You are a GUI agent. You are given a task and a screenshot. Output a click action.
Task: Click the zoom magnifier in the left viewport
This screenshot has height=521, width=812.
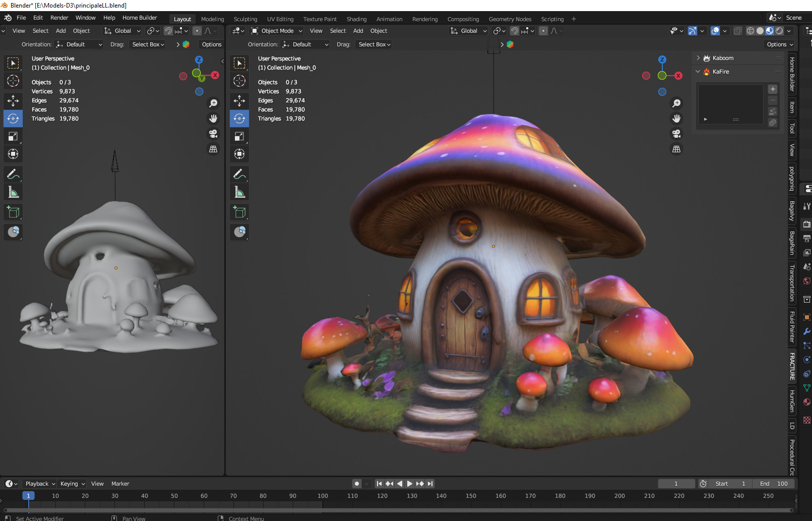click(213, 103)
